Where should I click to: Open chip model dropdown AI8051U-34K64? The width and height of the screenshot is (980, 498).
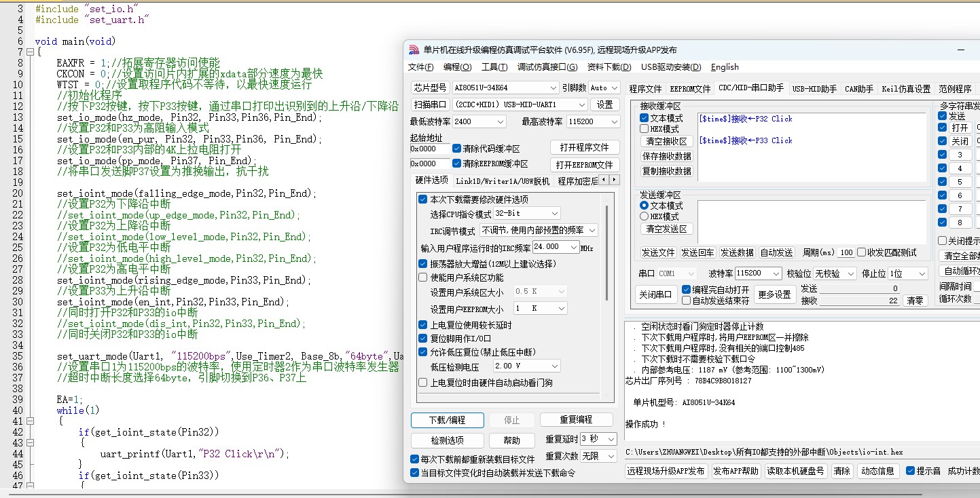click(505, 88)
